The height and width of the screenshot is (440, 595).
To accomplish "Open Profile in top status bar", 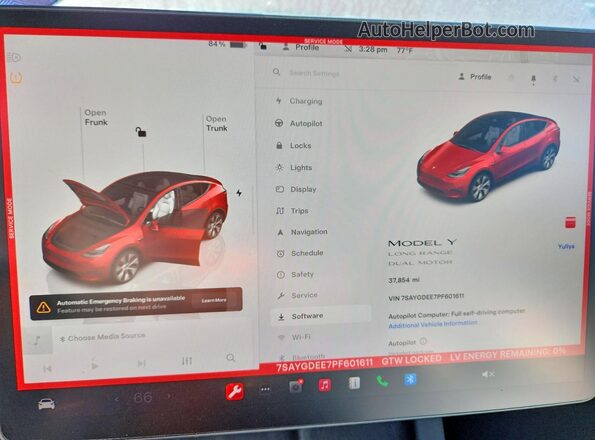I will (x=301, y=47).
